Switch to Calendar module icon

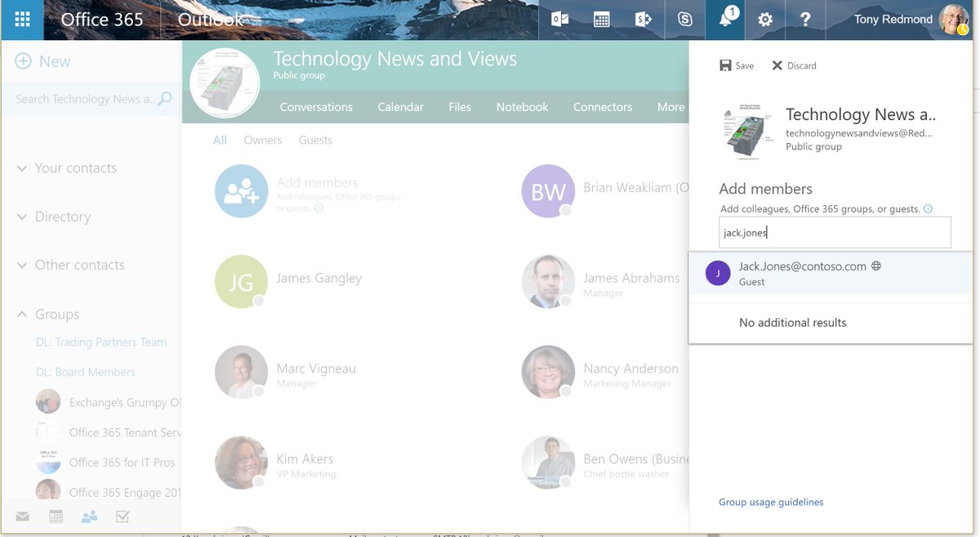pyautogui.click(x=56, y=517)
